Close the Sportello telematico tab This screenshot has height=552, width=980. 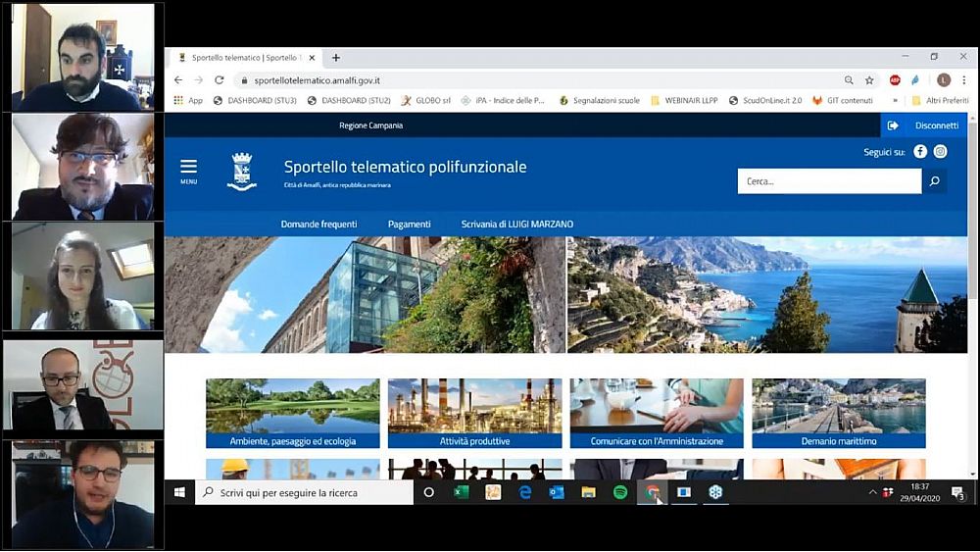coord(312,58)
